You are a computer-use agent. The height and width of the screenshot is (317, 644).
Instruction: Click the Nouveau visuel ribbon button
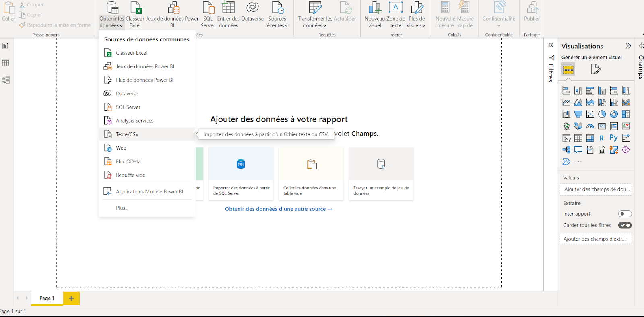pos(374,15)
